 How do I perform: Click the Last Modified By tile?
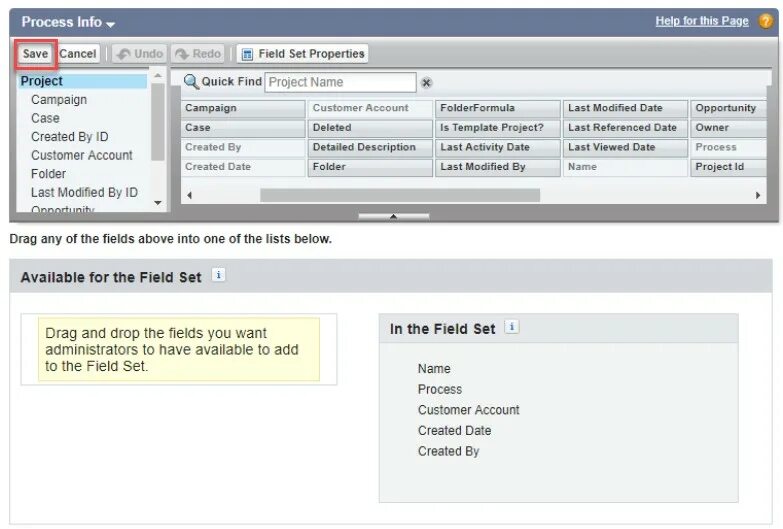tap(498, 167)
